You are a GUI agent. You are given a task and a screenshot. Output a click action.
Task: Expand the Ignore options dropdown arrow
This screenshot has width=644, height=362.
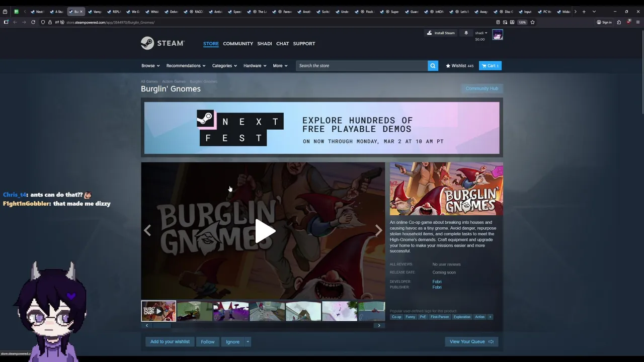click(x=248, y=342)
